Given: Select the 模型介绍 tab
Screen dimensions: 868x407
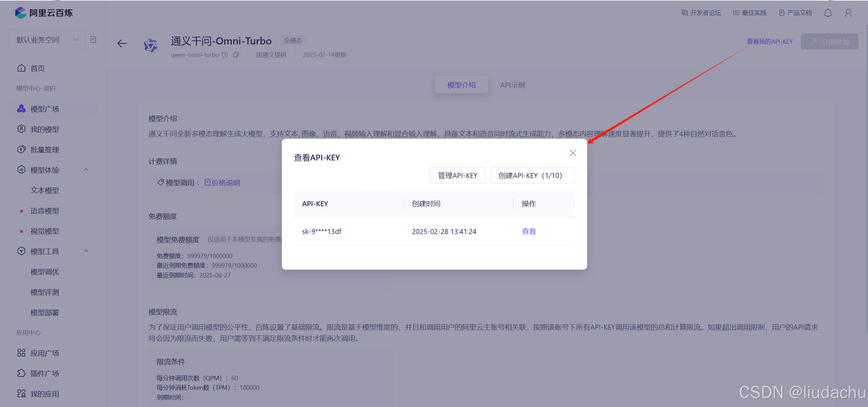Looking at the screenshot, I should click(x=461, y=85).
